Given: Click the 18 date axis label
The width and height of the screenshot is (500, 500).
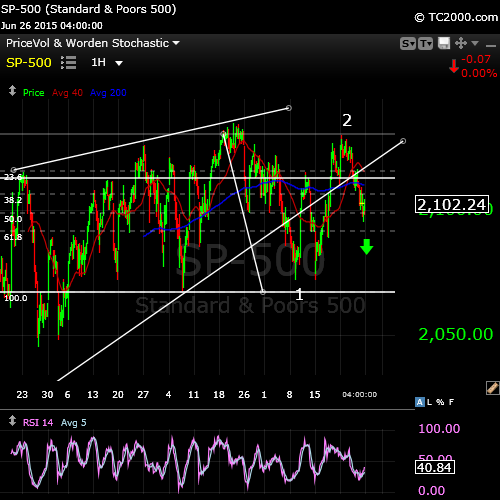Looking at the screenshot, I should pyautogui.click(x=219, y=395).
